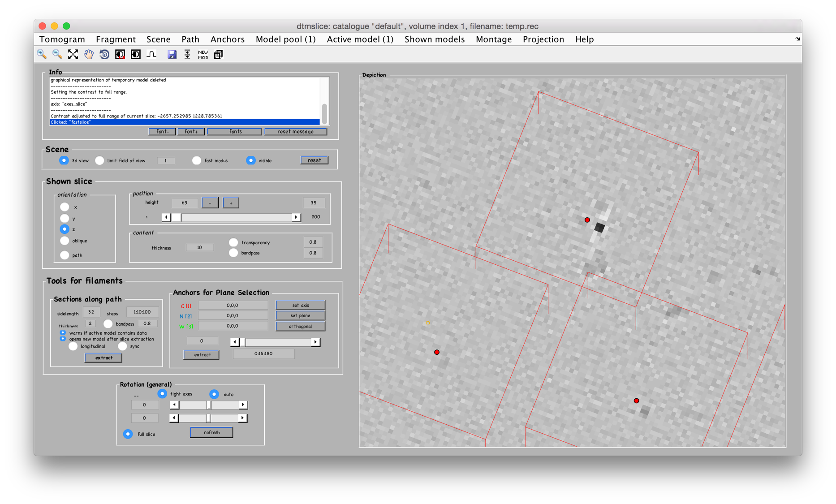Click the bandpass pulse icon

(151, 55)
